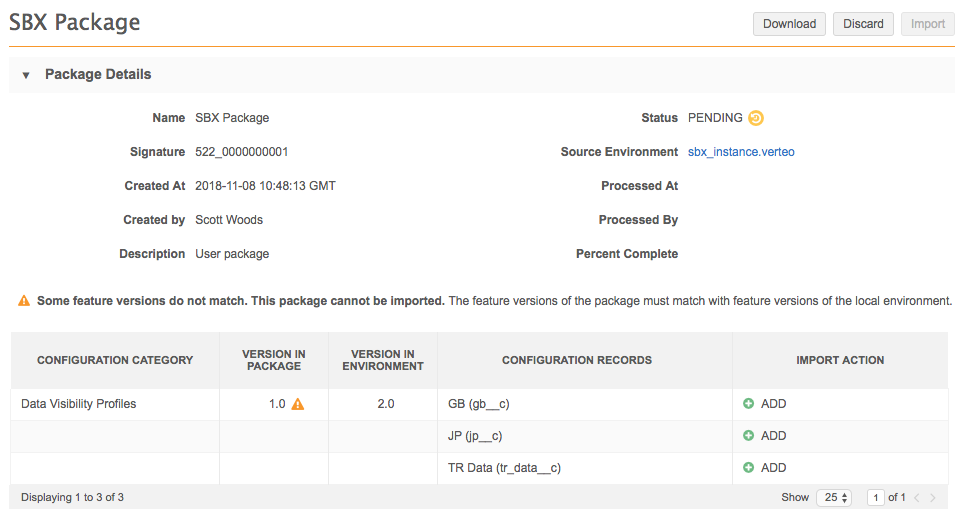Discard the SBX package

(863, 24)
